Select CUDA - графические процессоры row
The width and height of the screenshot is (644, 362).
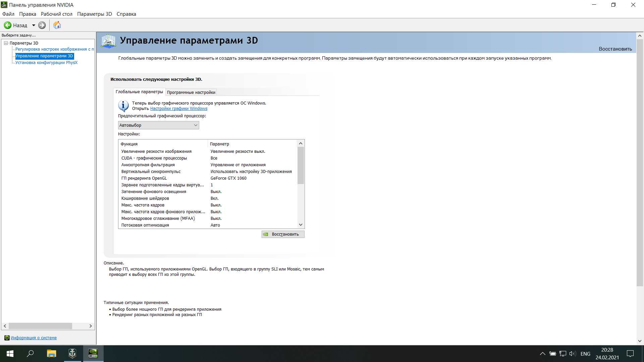[x=208, y=158]
